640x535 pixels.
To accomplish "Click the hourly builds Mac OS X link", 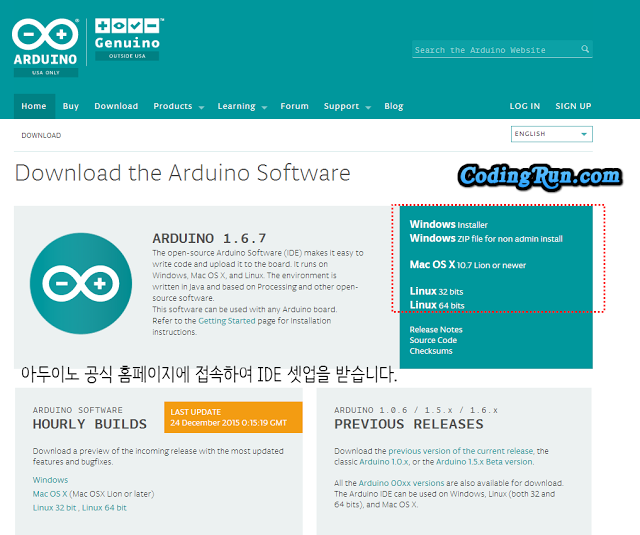I will (x=50, y=494).
